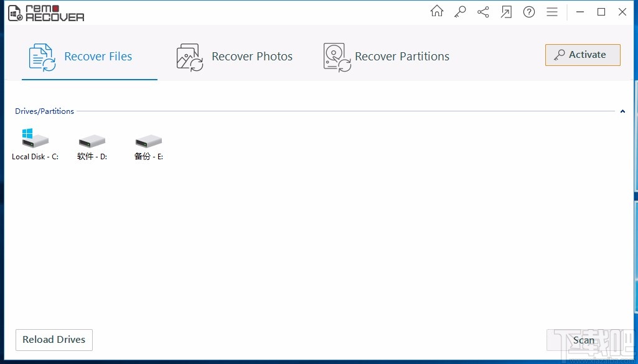The image size is (638, 364).
Task: Open the Home screen via title bar icon
Action: (x=436, y=11)
